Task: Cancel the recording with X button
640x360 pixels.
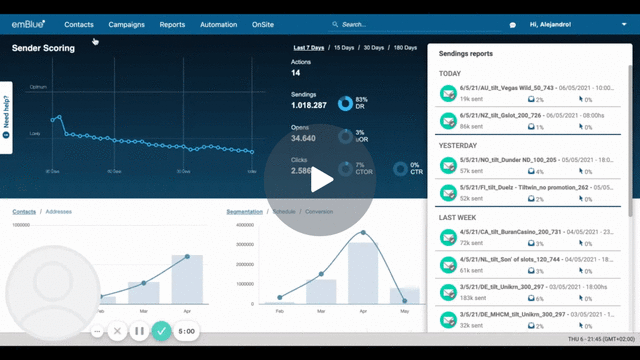Action: pyautogui.click(x=117, y=331)
